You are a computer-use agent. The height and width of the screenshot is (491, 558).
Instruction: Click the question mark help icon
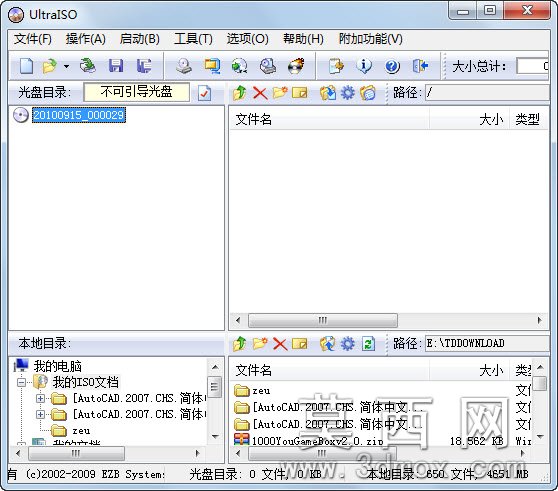[x=392, y=66]
